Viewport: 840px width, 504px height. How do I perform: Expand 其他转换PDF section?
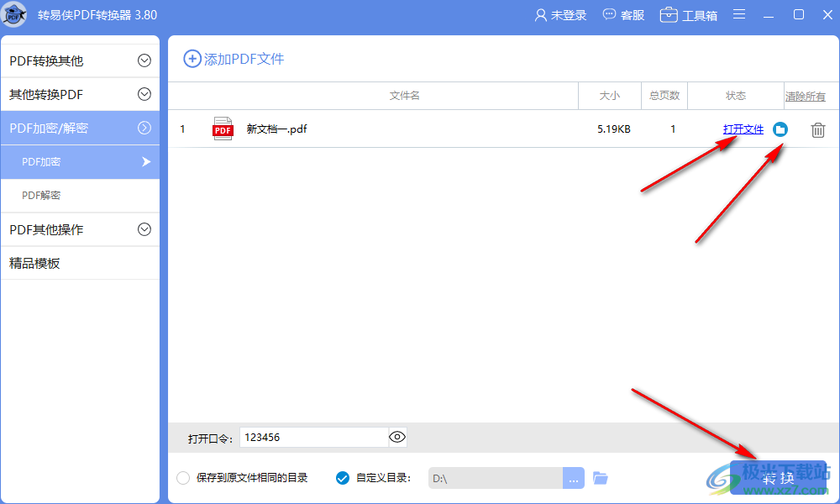pos(81,94)
